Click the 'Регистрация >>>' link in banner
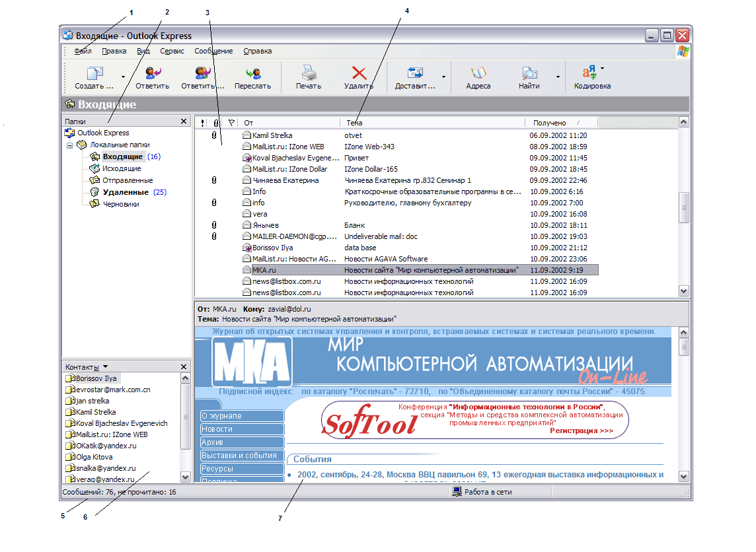756x552 pixels. point(582,431)
